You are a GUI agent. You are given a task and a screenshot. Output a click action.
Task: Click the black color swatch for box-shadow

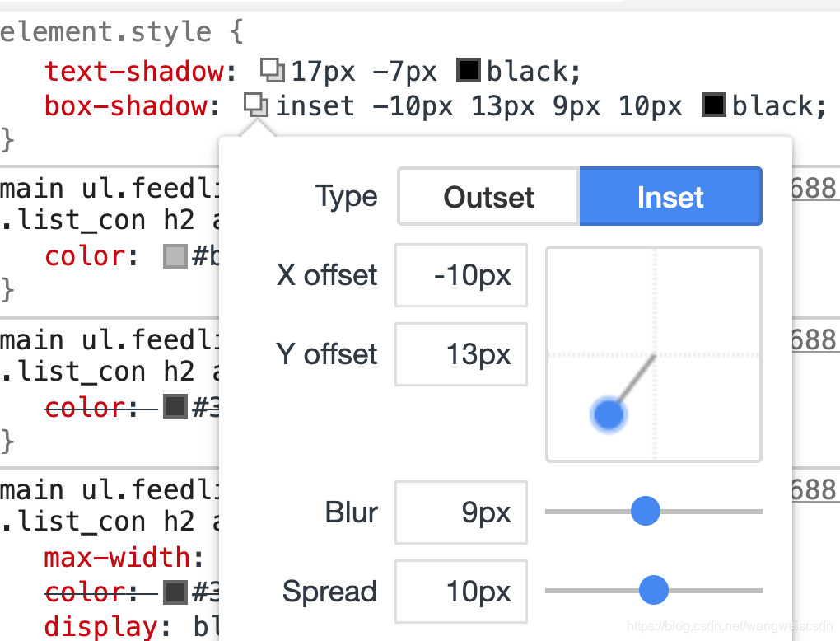pos(715,105)
